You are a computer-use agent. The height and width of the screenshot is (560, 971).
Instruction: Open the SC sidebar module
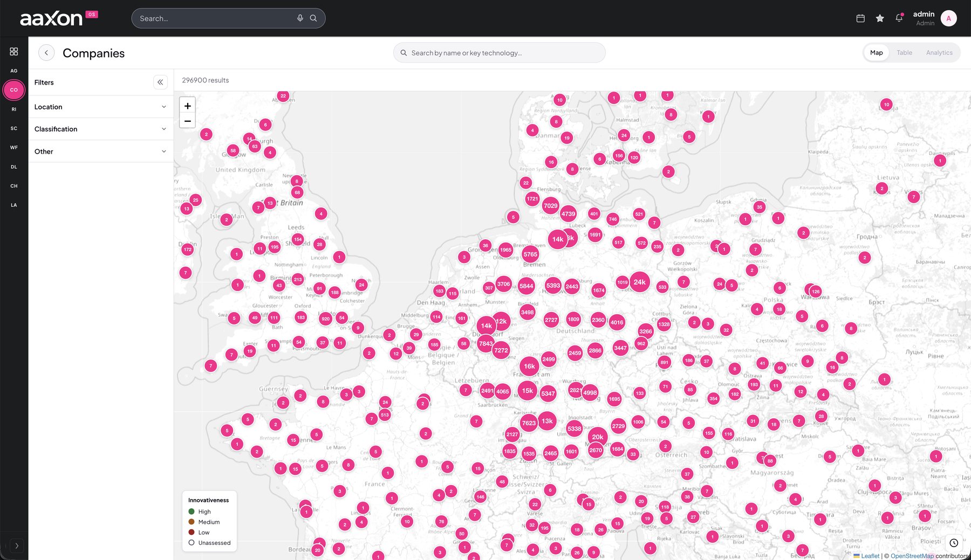pyautogui.click(x=14, y=128)
